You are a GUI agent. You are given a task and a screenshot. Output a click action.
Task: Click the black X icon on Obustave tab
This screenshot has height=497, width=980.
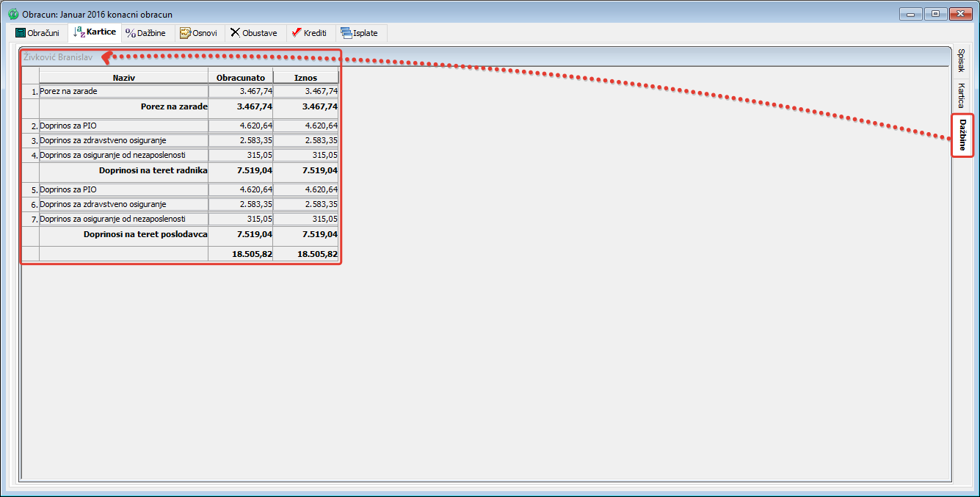pyautogui.click(x=235, y=33)
